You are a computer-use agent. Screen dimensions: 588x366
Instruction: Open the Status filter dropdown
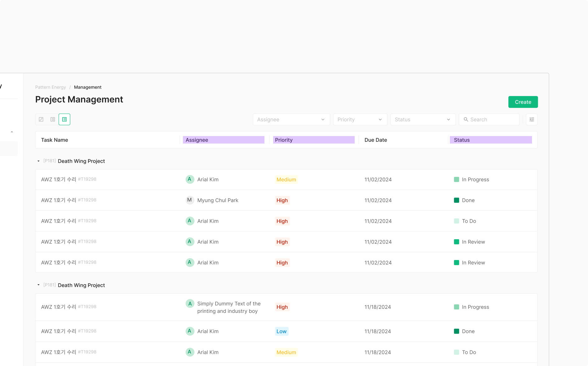click(x=423, y=119)
